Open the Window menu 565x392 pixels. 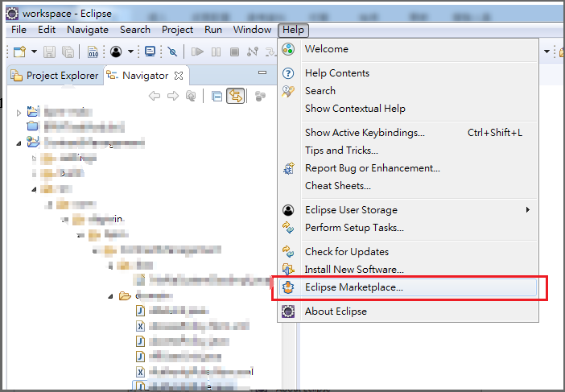[252, 30]
